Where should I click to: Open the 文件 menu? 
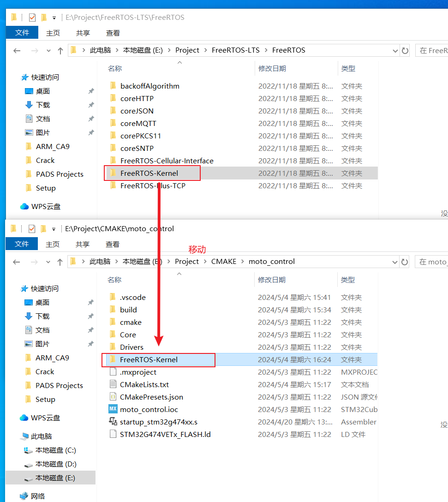(x=21, y=245)
